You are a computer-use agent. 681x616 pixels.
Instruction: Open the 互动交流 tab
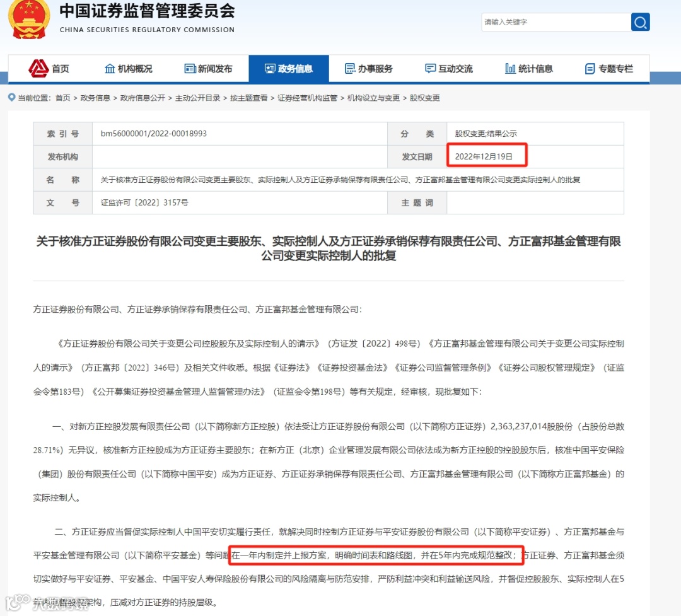pos(449,69)
